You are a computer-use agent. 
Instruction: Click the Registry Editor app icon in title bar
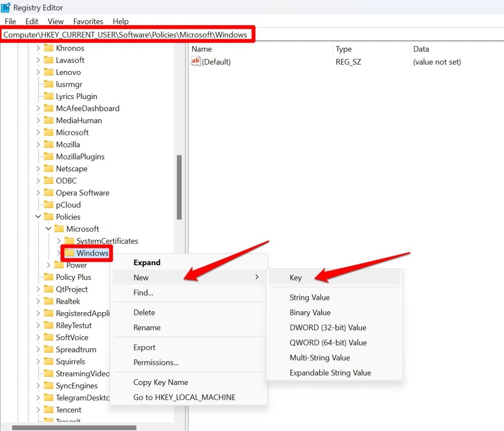(x=6, y=7)
